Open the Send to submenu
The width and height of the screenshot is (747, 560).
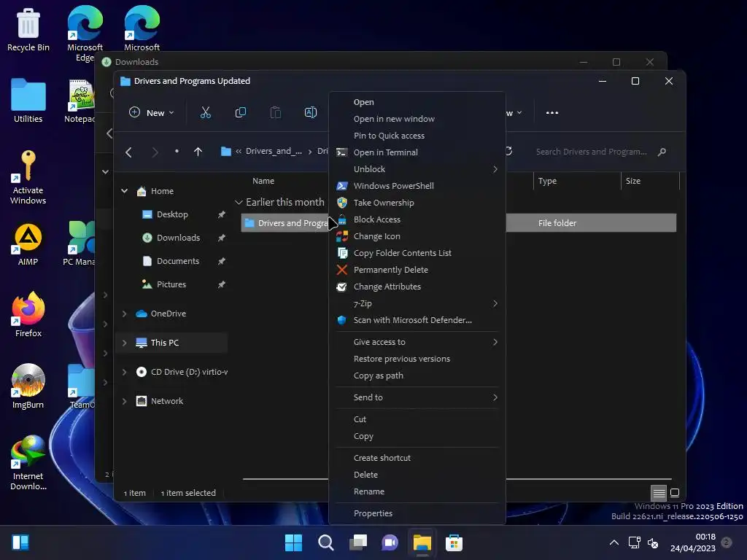click(417, 397)
